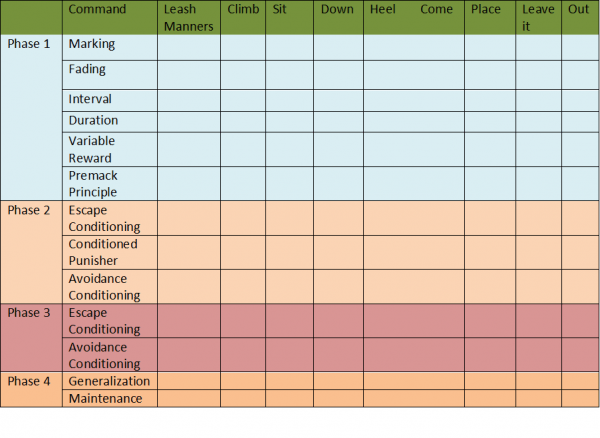Select the Phase 2 label cell

[29, 210]
